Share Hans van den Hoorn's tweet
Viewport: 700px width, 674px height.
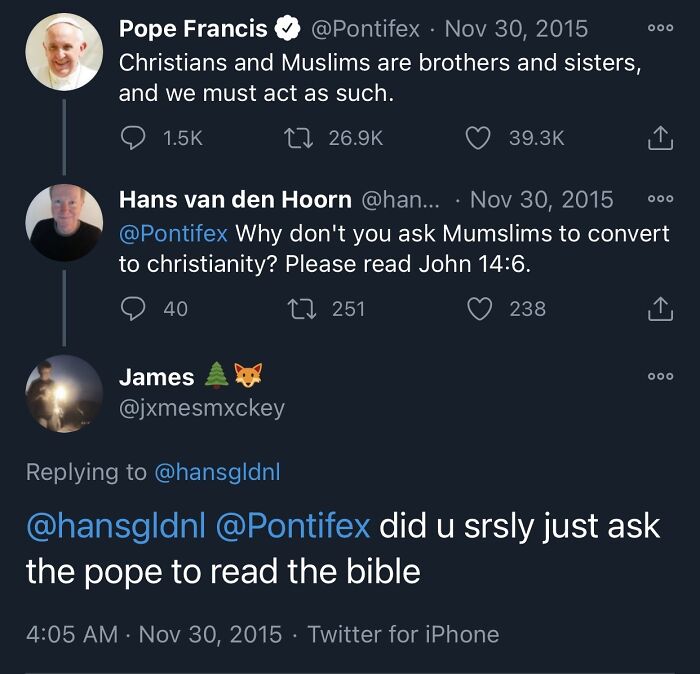[x=659, y=309]
